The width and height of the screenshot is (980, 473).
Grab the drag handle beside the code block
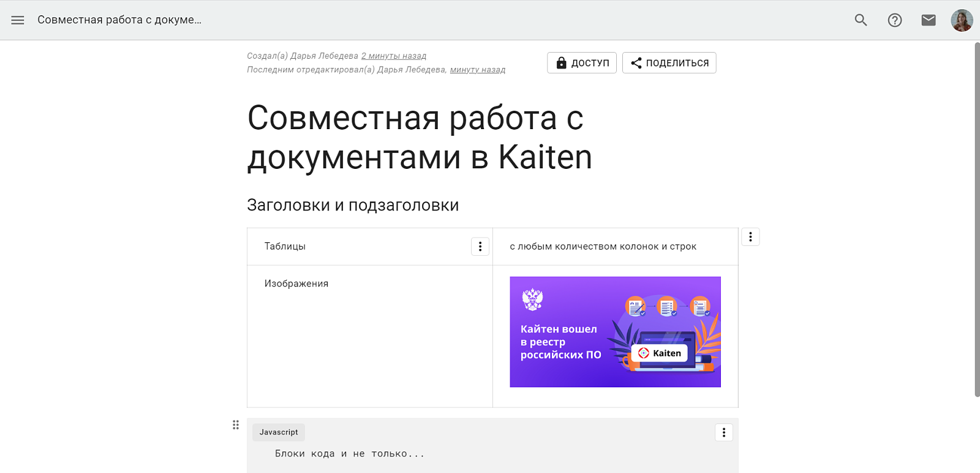coord(236,425)
